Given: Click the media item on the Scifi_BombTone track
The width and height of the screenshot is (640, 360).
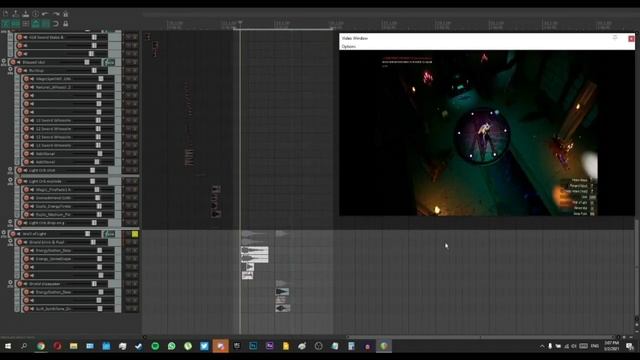Looking at the screenshot, I should click(x=282, y=308).
